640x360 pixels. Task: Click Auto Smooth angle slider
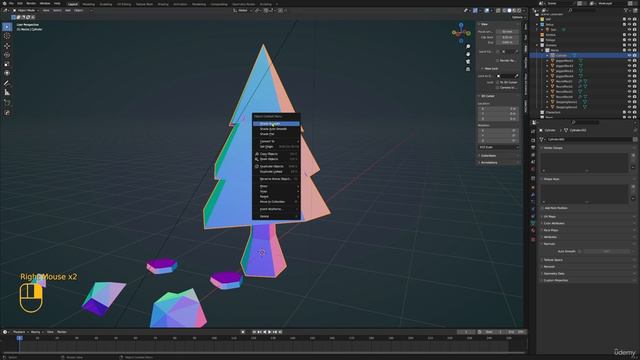(607, 251)
